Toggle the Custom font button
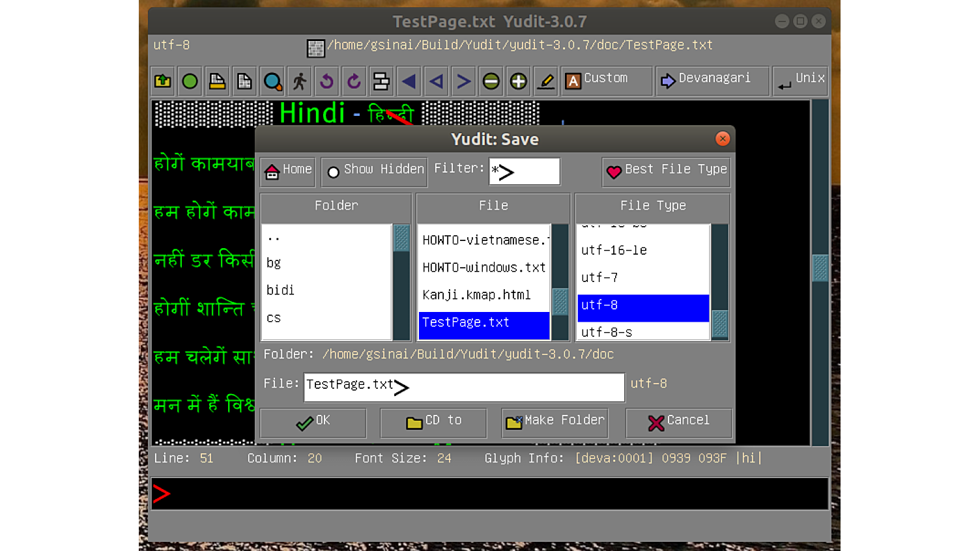The height and width of the screenshot is (551, 980). tap(606, 81)
